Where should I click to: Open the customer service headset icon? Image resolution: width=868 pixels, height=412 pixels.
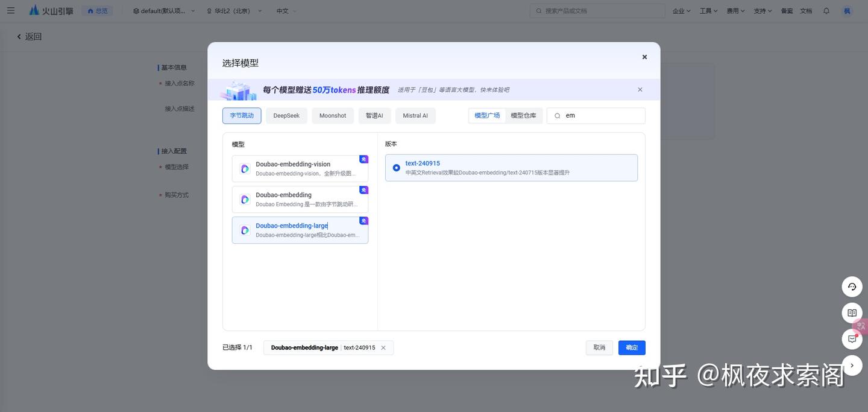tap(852, 287)
